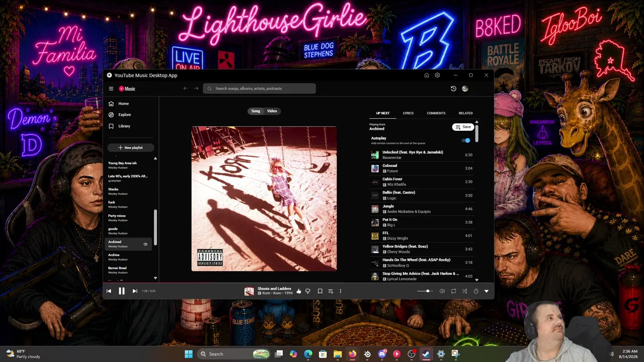Go forward with the right arrow
Screen dimensions: 644x362
(196, 88)
